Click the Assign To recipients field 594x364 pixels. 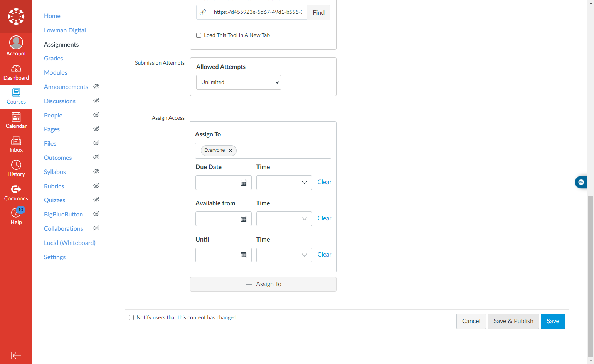coord(263,151)
